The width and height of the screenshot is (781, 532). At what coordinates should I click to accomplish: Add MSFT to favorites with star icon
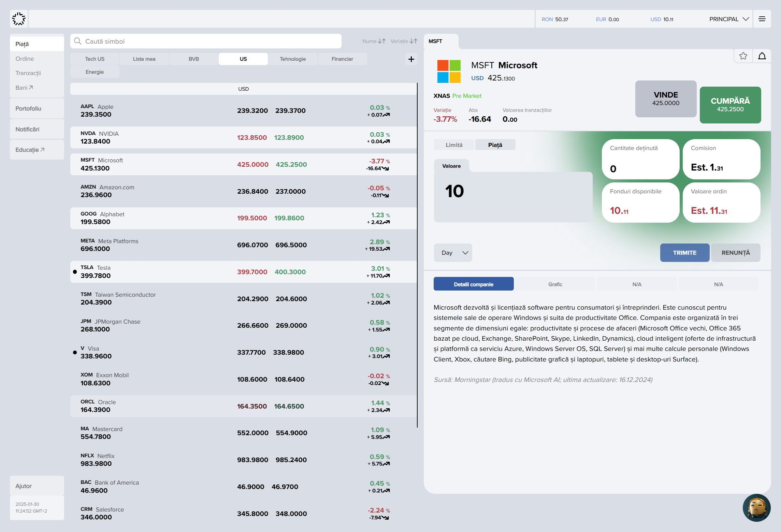[743, 56]
